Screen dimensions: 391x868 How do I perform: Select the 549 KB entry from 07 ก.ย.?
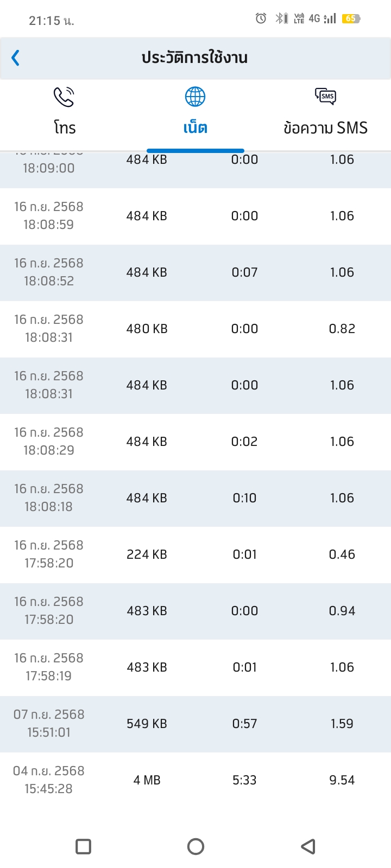coord(195,724)
